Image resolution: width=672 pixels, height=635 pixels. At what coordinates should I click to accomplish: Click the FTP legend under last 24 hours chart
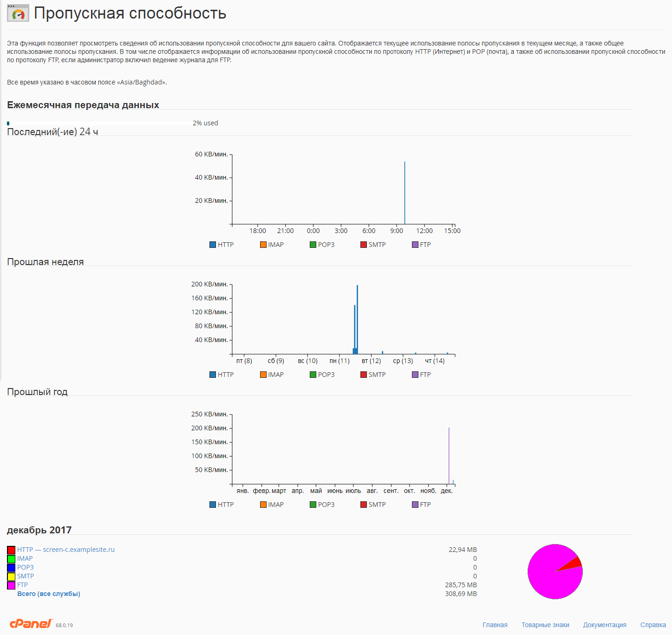tap(421, 245)
